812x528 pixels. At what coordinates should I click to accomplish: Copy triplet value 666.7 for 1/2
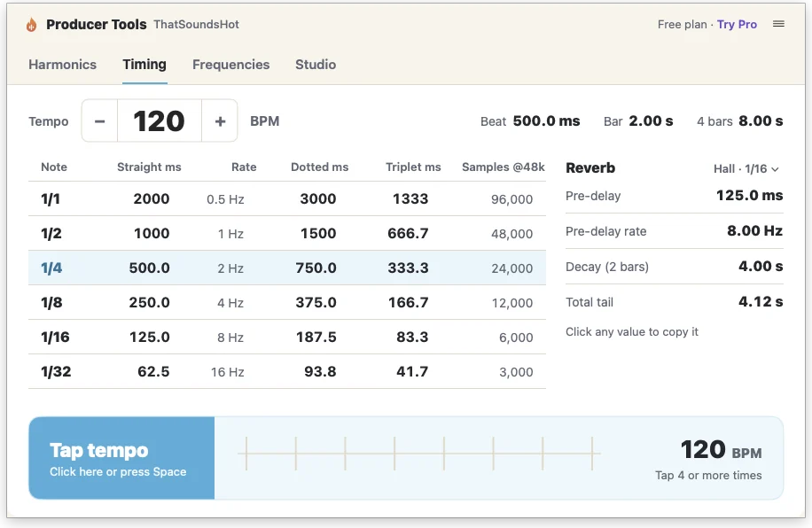tap(408, 234)
